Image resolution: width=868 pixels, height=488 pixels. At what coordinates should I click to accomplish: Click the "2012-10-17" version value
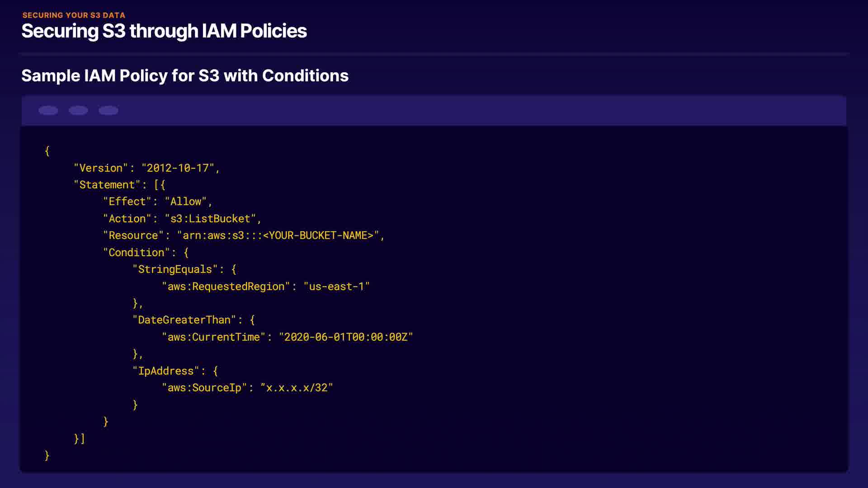(178, 168)
